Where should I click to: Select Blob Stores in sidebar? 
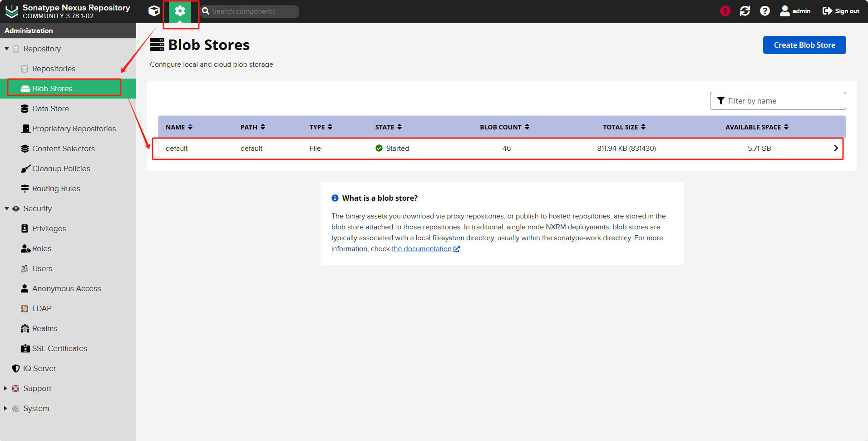click(68, 89)
